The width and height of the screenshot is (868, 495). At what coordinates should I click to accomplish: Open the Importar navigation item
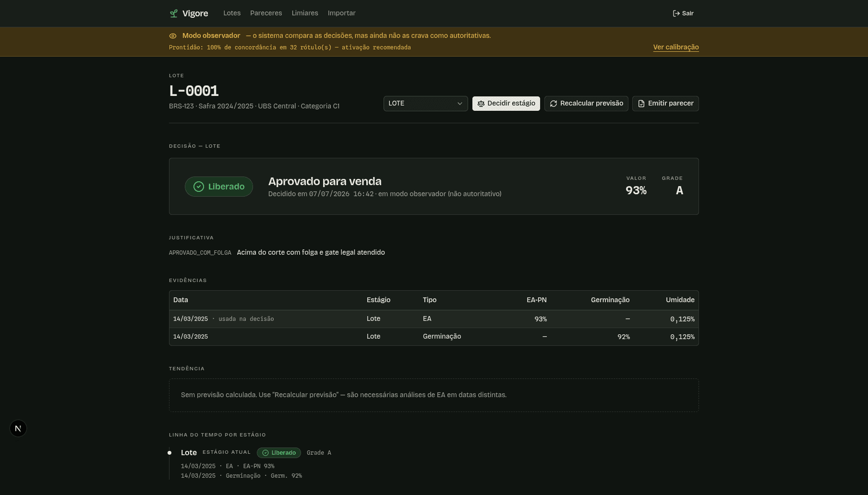tap(341, 13)
